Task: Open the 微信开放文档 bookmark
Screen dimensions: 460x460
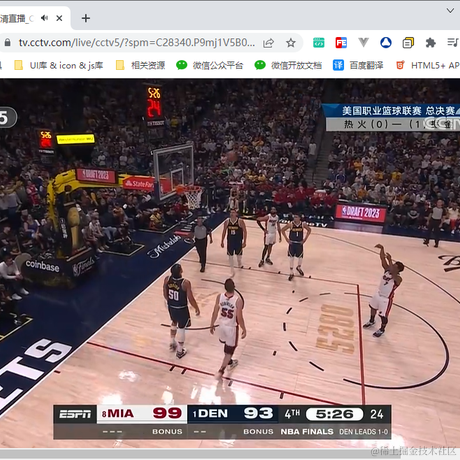Action: pyautogui.click(x=288, y=65)
